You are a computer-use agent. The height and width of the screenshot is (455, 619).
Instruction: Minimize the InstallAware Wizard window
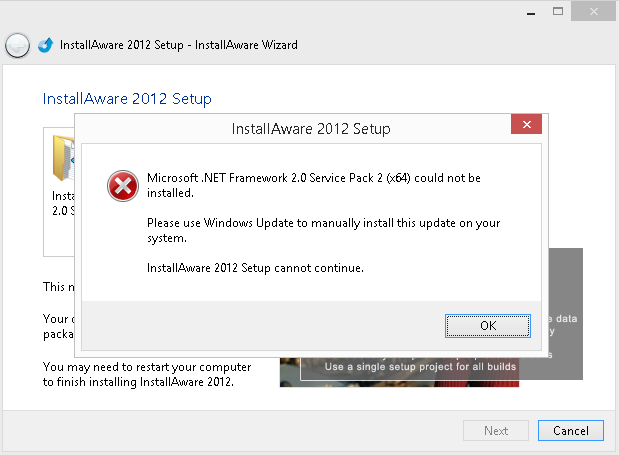[531, 12]
